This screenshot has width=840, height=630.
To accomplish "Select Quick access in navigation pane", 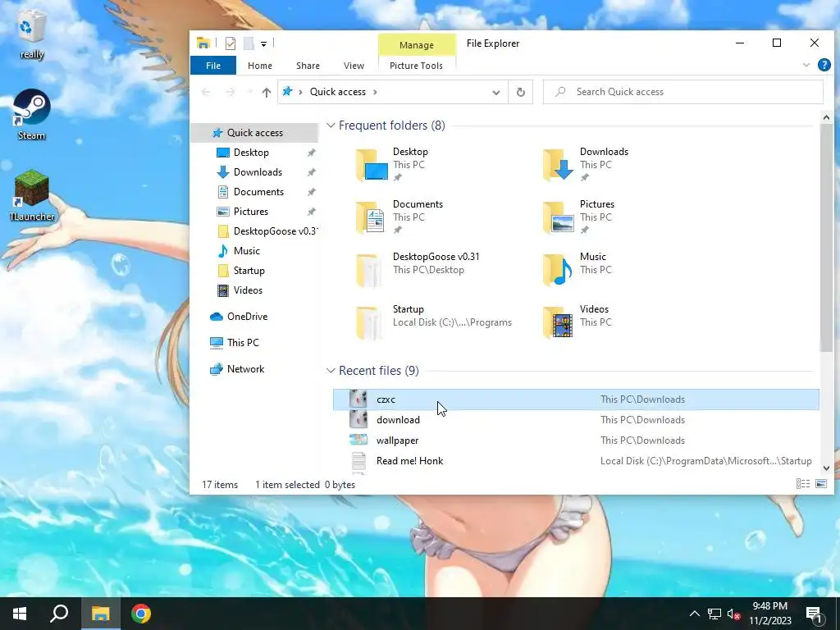I will click(x=255, y=132).
